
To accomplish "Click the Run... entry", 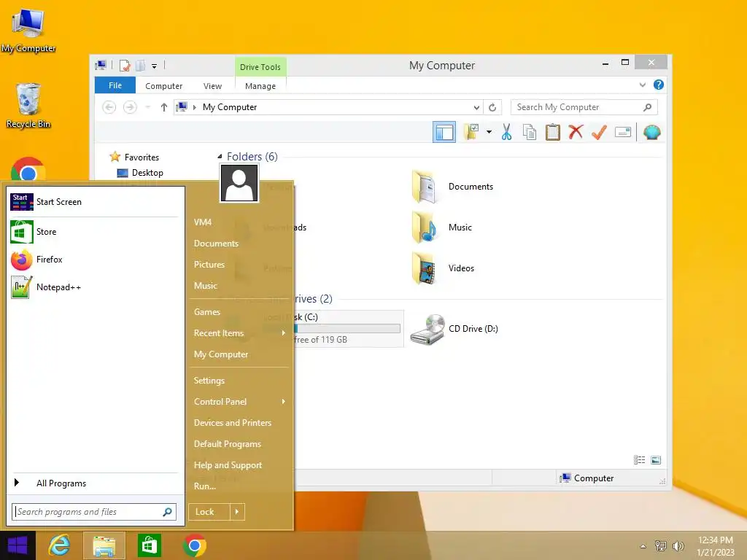I will [205, 486].
